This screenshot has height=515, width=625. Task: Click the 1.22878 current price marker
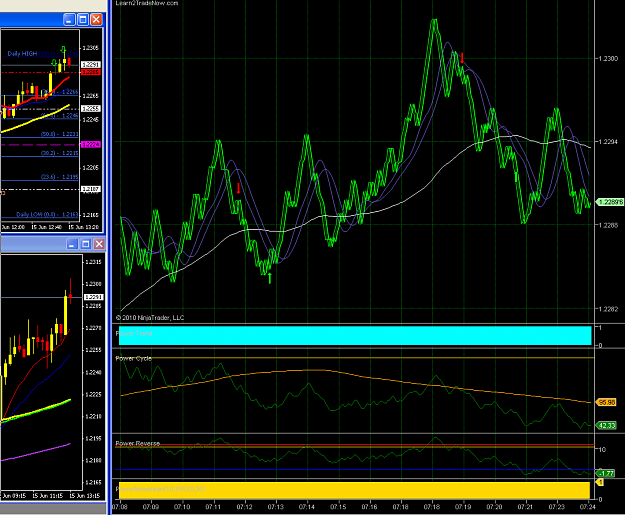[609, 202]
